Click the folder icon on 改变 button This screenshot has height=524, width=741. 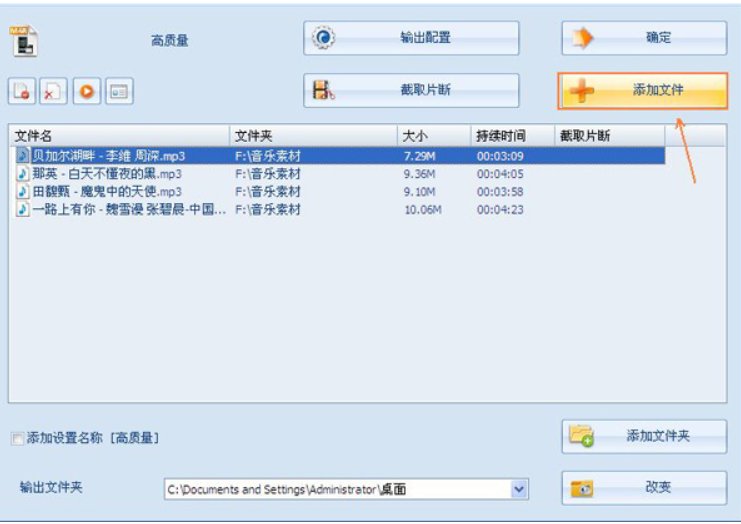click(x=582, y=489)
